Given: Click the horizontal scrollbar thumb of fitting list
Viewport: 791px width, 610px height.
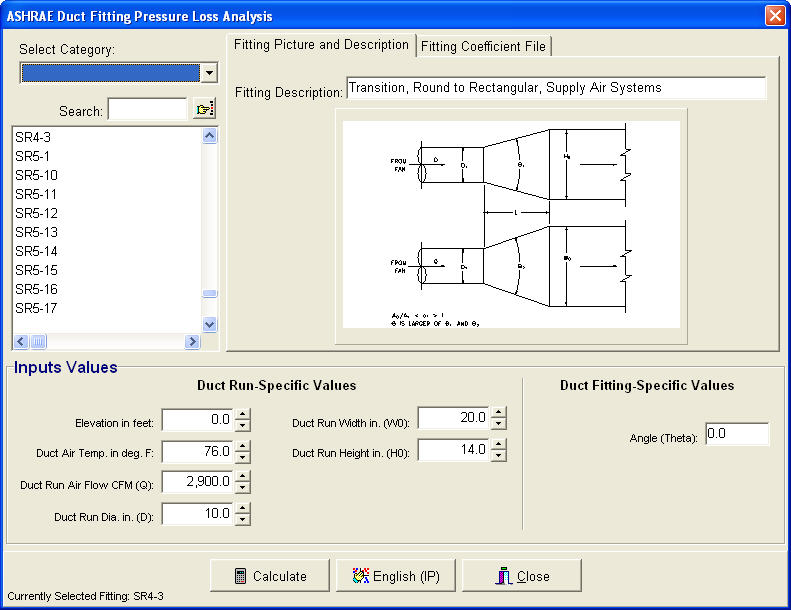Looking at the screenshot, I should pyautogui.click(x=38, y=342).
